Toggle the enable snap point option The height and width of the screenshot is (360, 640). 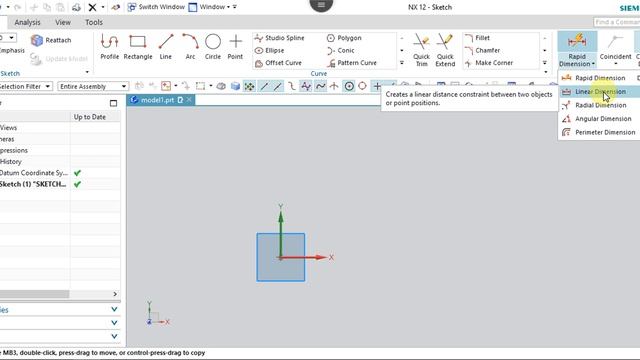(249, 86)
